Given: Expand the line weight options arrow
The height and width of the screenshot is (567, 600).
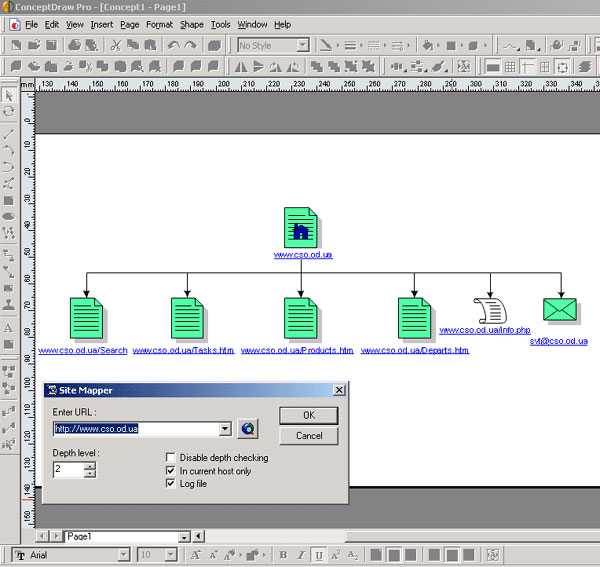Looking at the screenshot, I should (361, 46).
